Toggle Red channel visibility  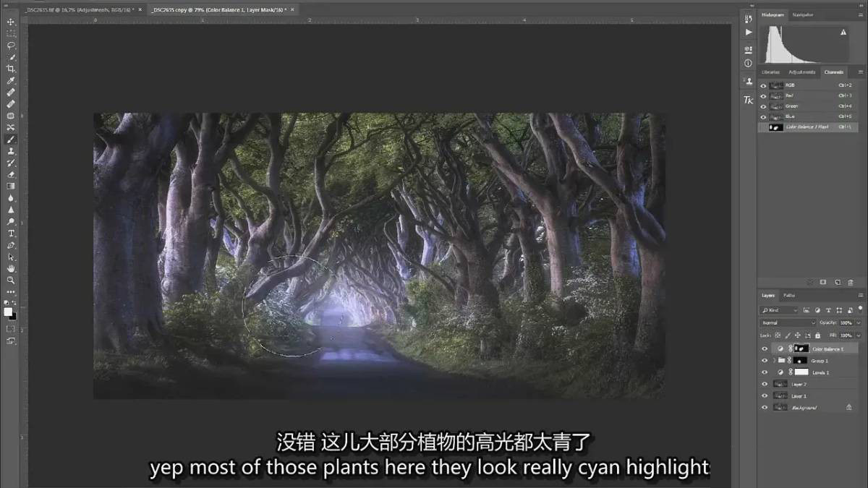pyautogui.click(x=764, y=95)
